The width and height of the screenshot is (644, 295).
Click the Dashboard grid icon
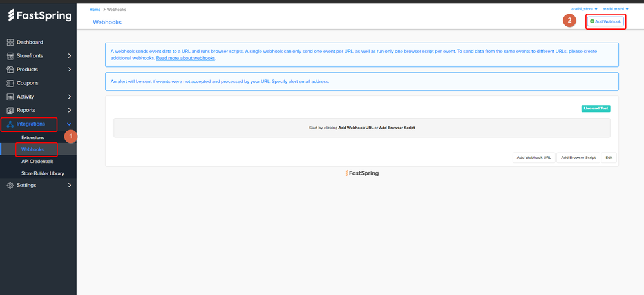click(10, 43)
